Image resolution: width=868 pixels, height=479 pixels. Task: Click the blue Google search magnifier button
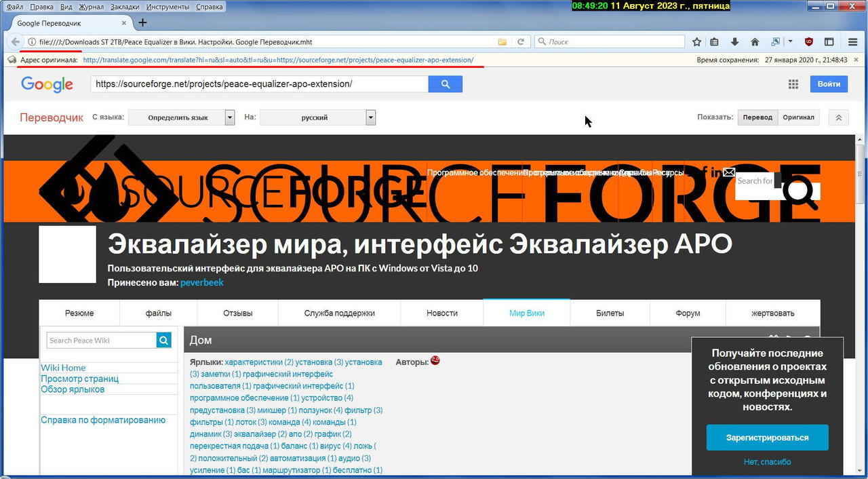point(446,84)
